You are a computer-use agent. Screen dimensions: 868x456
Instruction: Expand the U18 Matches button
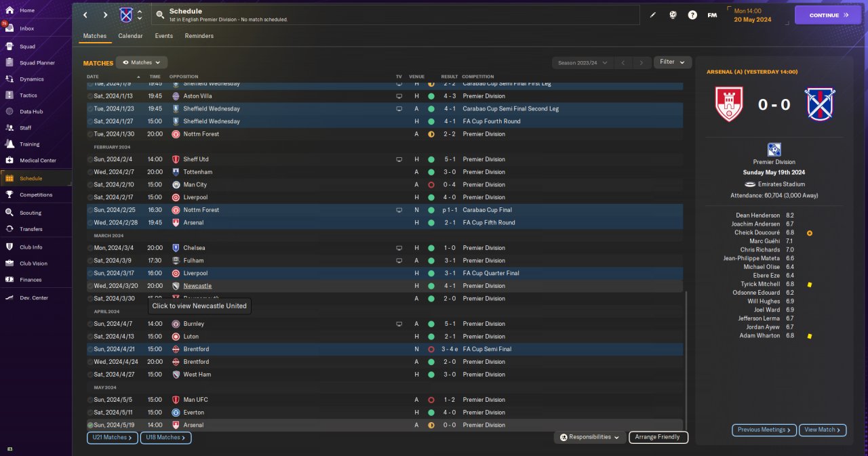tap(165, 438)
